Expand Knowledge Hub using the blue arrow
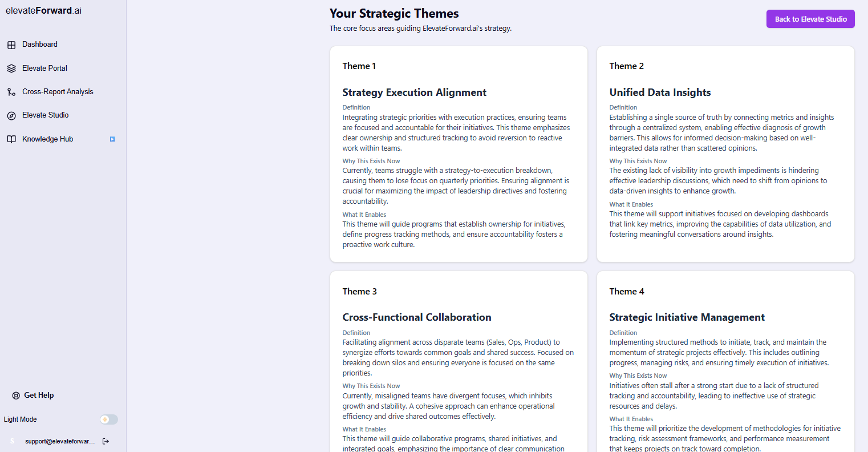This screenshot has height=452, width=868. click(x=112, y=139)
